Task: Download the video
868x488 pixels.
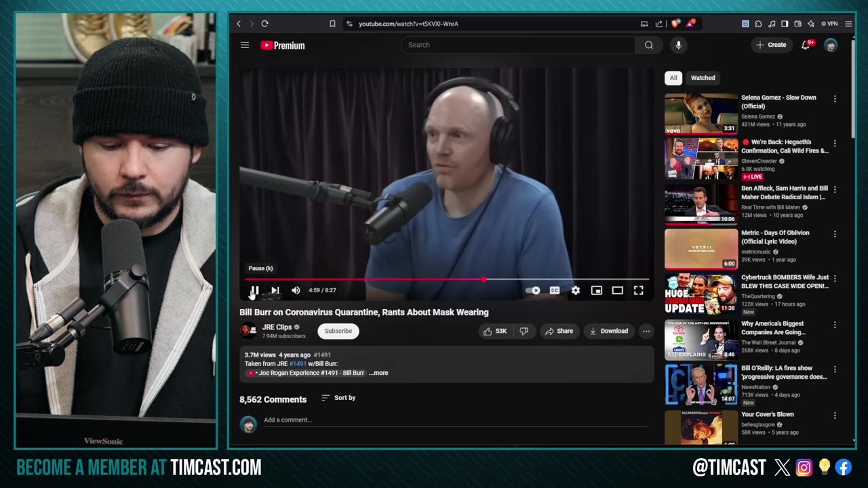Action: pos(608,331)
